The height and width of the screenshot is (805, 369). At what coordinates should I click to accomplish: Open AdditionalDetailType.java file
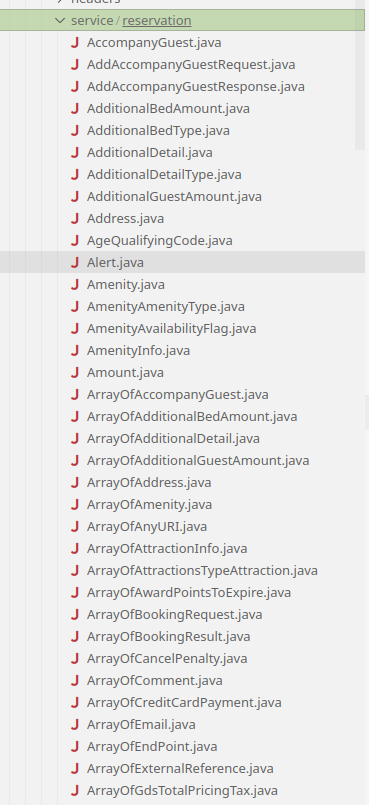tap(164, 175)
